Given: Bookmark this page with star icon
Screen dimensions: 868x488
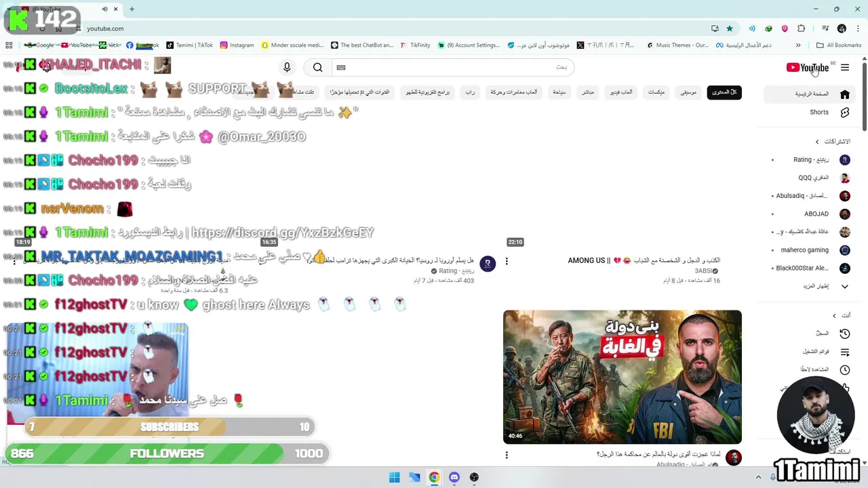Looking at the screenshot, I should (730, 28).
